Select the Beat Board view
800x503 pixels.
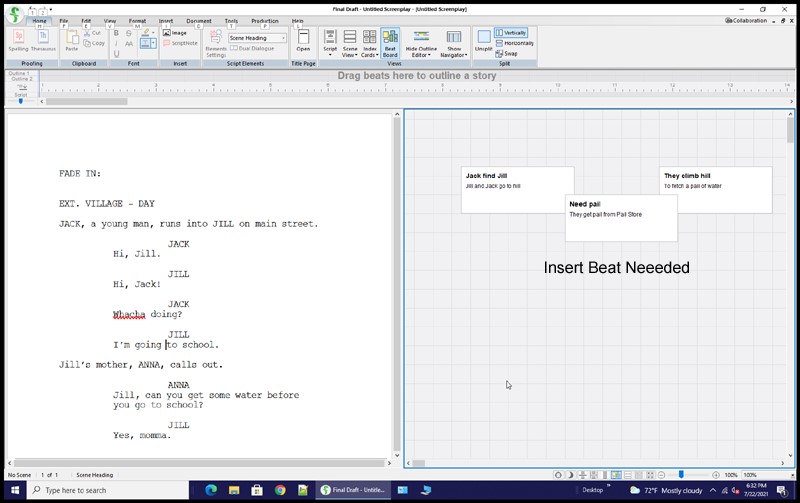point(390,41)
